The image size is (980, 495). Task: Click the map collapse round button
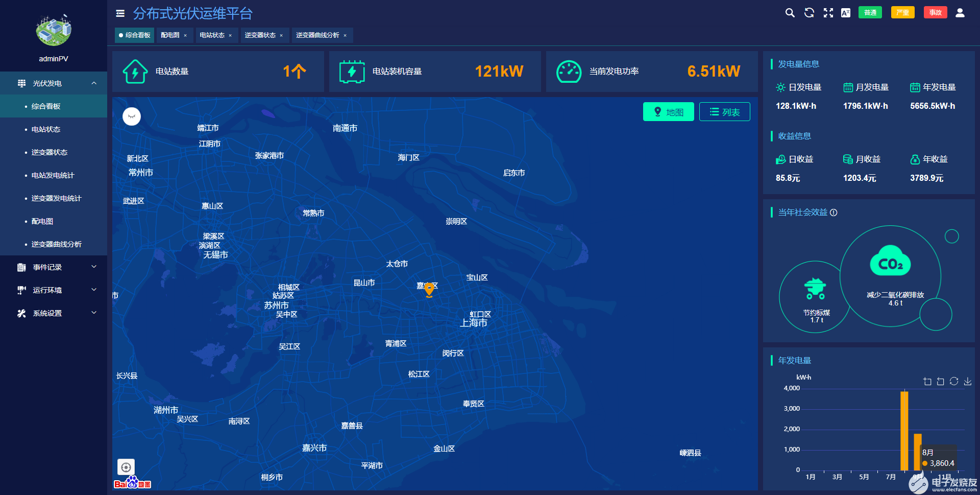pos(132,116)
